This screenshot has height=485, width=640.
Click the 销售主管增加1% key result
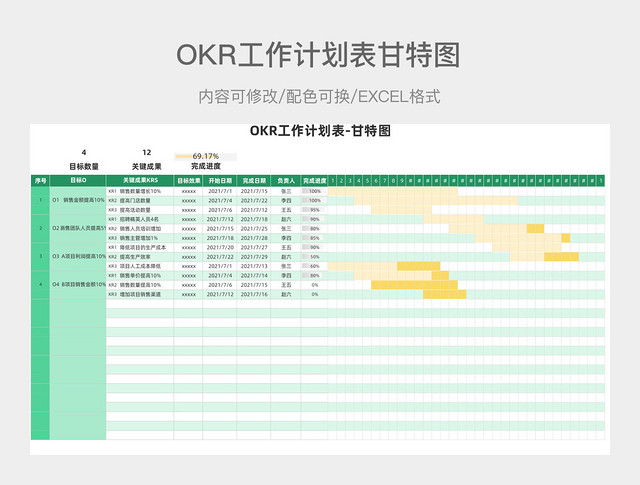point(138,238)
